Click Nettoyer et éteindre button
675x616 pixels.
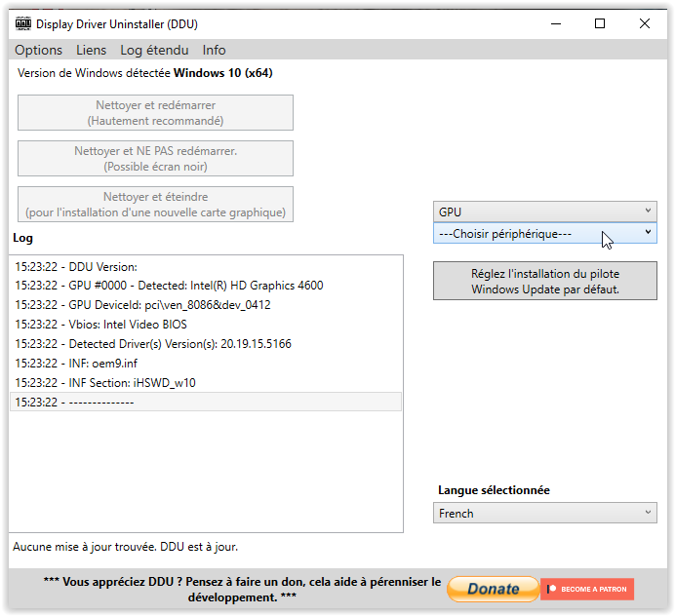pos(155,205)
